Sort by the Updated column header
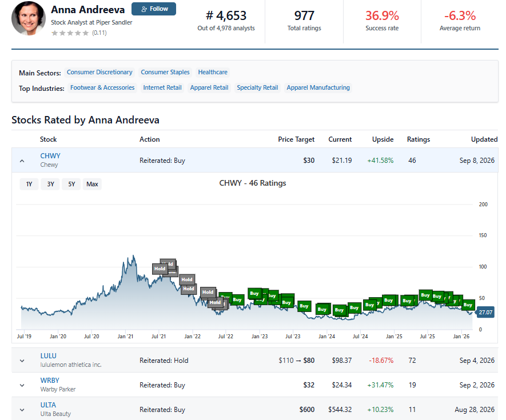506x420 pixels. click(484, 139)
